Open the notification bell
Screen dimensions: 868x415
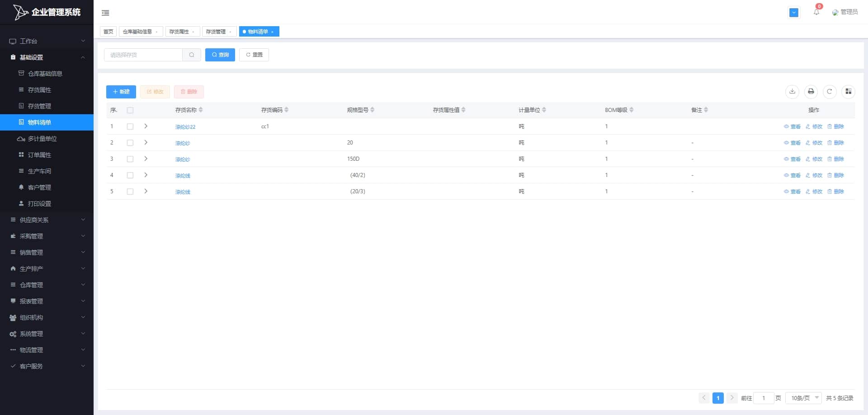(x=816, y=12)
